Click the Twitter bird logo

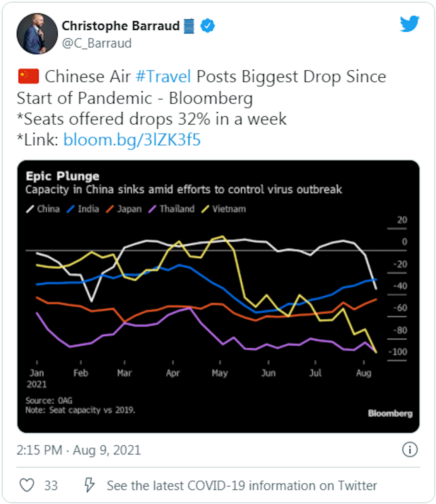pyautogui.click(x=409, y=24)
